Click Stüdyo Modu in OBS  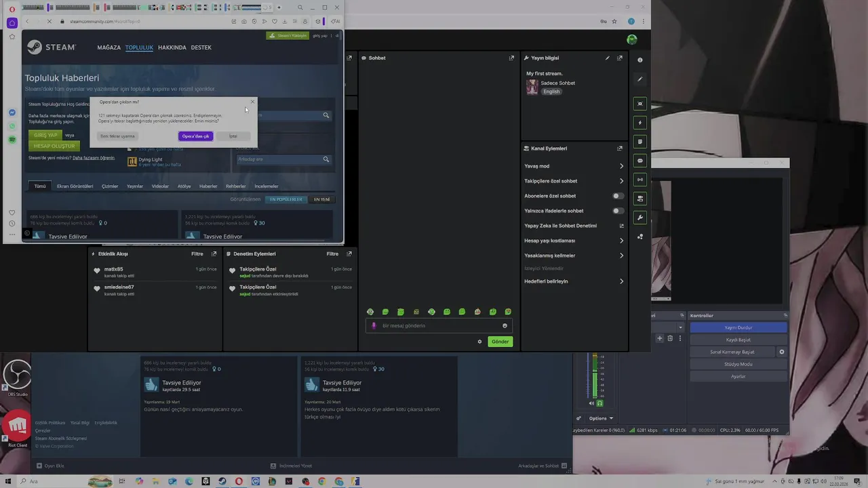(738, 364)
